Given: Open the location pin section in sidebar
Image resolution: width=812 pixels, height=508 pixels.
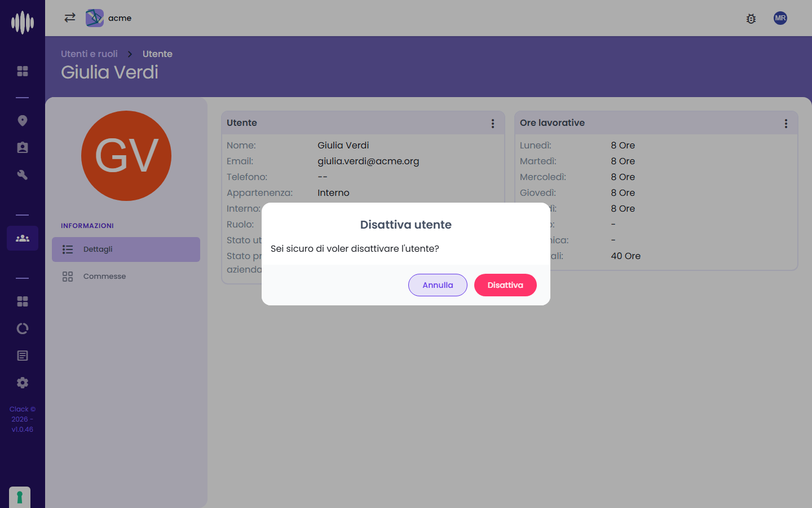Looking at the screenshot, I should pos(23,121).
